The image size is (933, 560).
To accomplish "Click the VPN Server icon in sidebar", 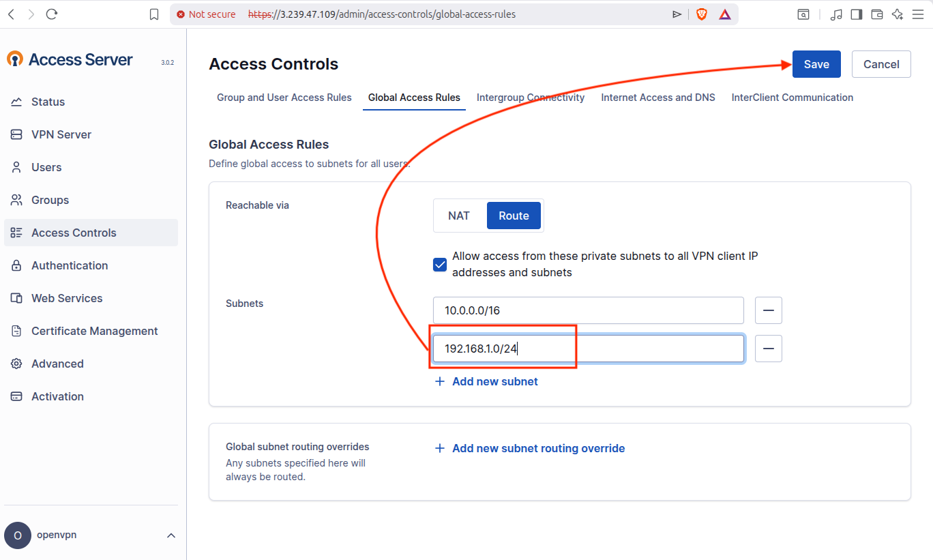I will (x=16, y=134).
